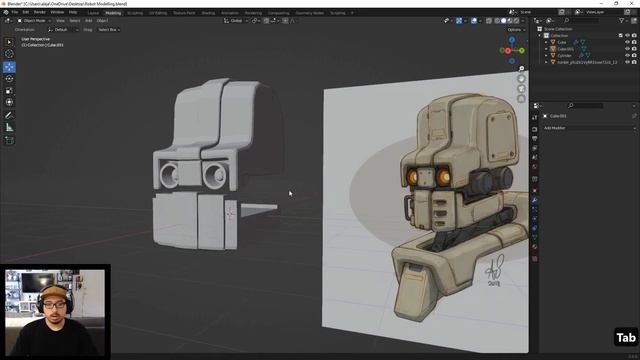Image resolution: width=640 pixels, height=360 pixels.
Task: Select the Select Box tool in left toolbar
Action: pyautogui.click(x=9, y=42)
